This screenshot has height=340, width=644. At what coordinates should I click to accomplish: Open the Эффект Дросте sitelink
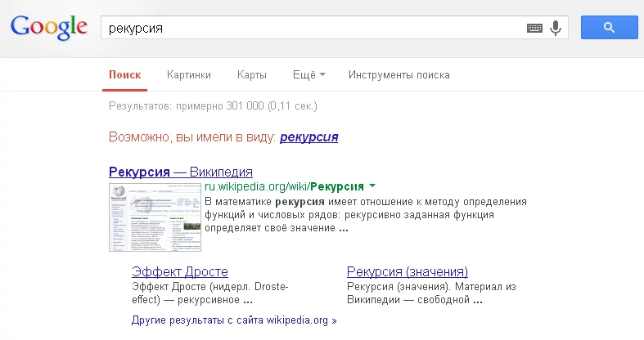point(180,271)
